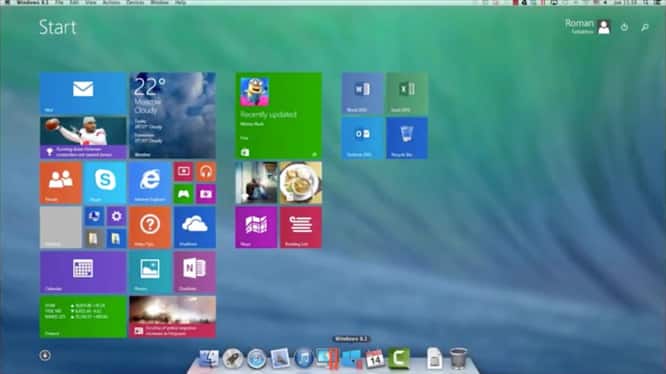Click Windows 8.1 virtual machine Dock icon
Screen dimensions: 666x374
(352, 359)
